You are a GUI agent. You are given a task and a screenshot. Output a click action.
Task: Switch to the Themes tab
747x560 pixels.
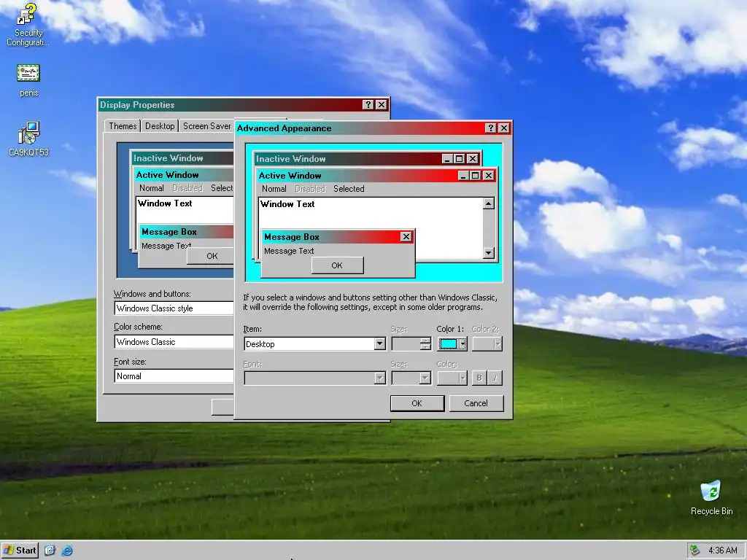pos(123,125)
